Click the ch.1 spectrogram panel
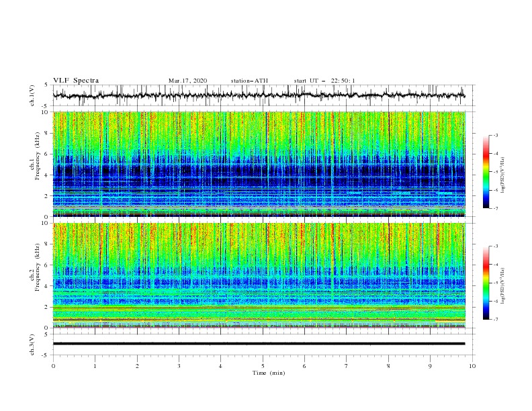The width and height of the screenshot is (532, 411). coord(259,164)
